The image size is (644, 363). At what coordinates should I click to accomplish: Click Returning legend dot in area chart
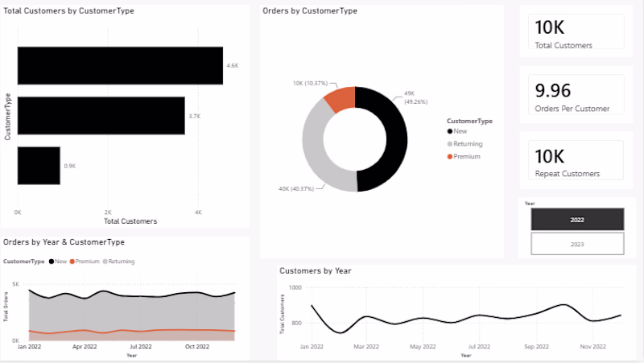105,262
